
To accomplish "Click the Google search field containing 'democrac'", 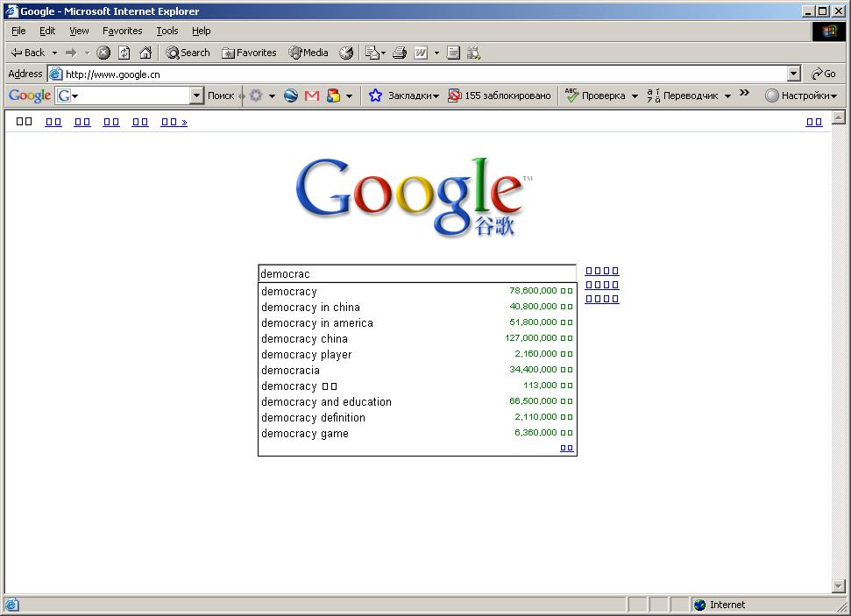I will [417, 273].
